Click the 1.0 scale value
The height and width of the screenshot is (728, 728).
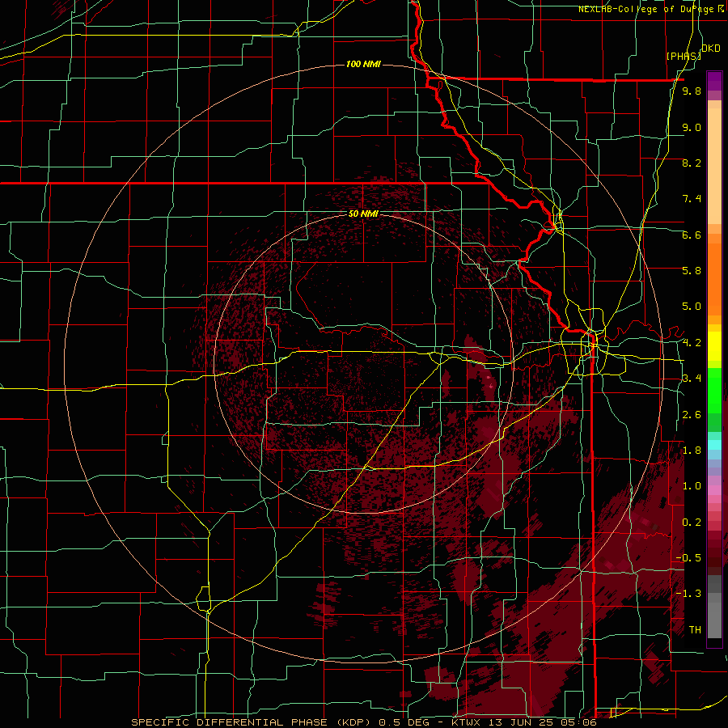(x=692, y=486)
